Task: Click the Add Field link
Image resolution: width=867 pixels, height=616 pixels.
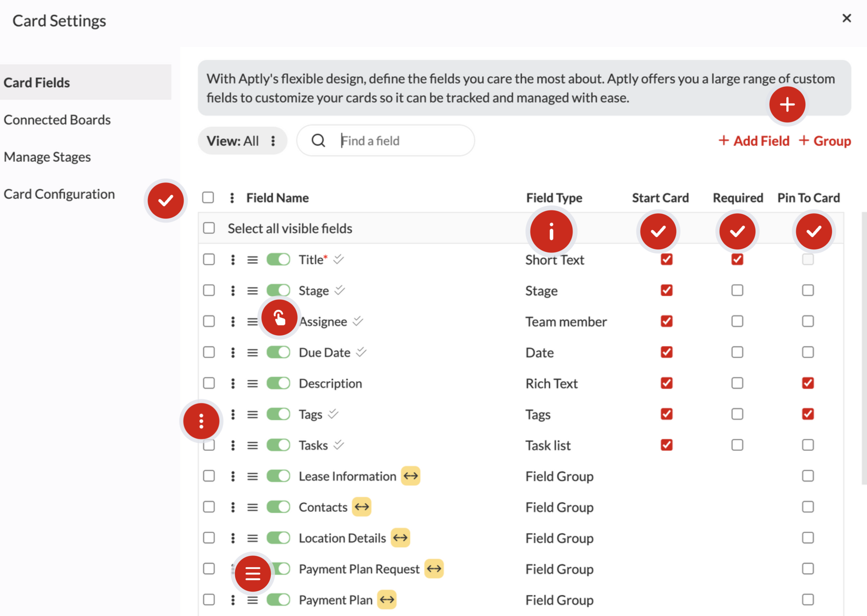Action: point(754,141)
